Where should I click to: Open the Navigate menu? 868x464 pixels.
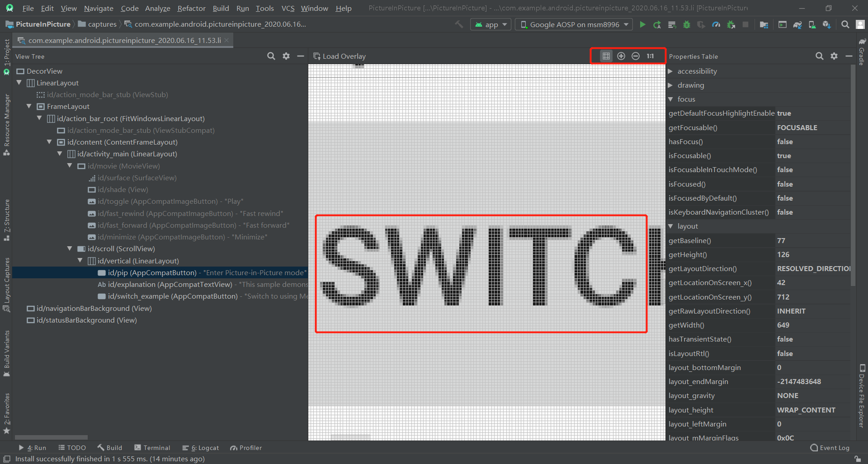tap(99, 8)
